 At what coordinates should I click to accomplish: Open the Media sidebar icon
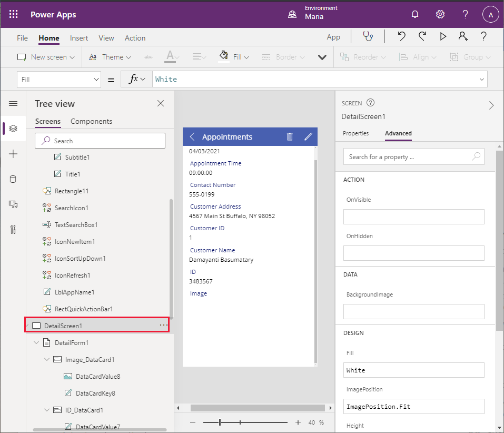coord(13,204)
